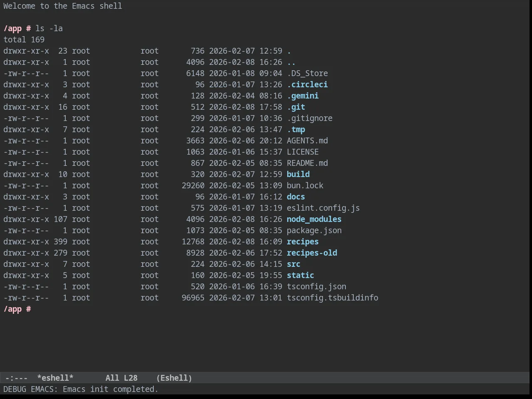Click the .gemini directory name

(303, 96)
